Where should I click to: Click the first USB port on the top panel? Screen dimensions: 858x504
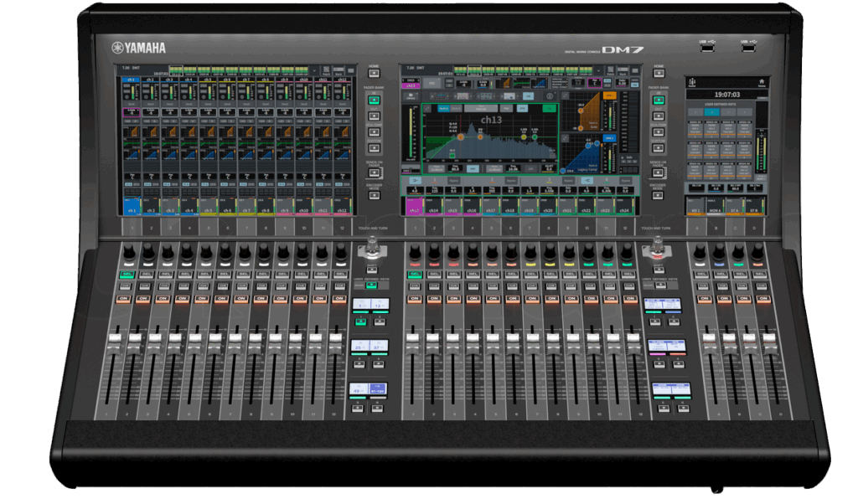707,48
